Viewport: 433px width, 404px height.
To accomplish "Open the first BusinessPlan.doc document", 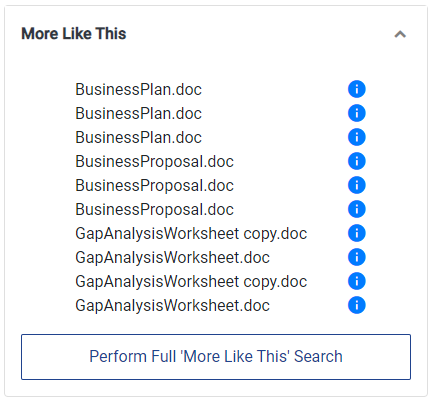I will pyautogui.click(x=138, y=90).
